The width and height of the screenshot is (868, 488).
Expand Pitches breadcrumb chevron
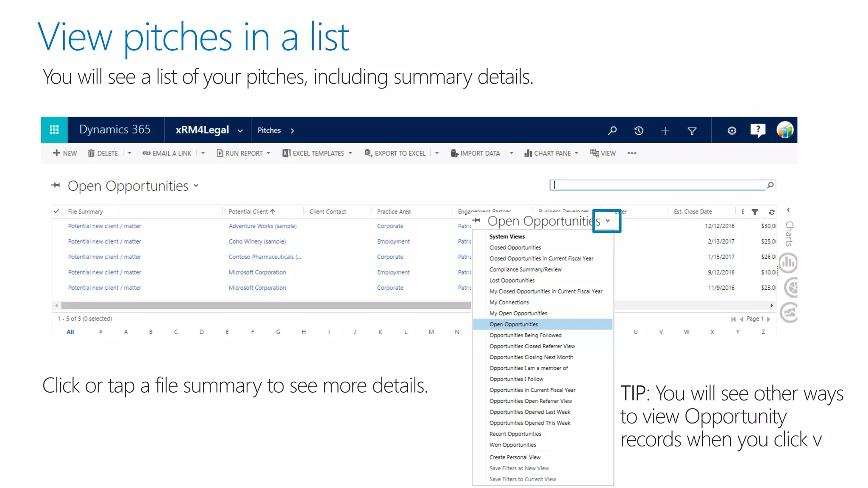coord(292,131)
